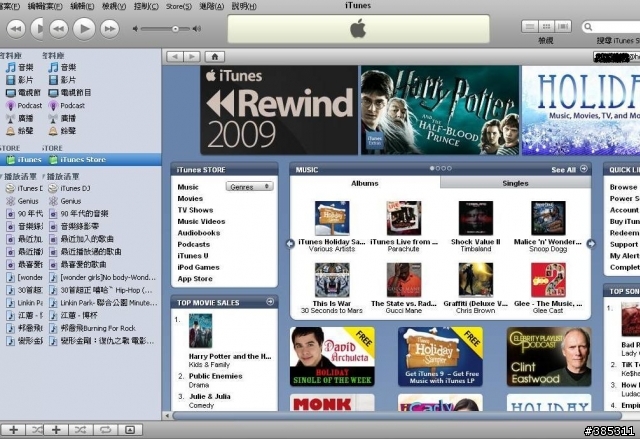640x439 pixels.
Task: Open the Clint Eastwood Celebrity Playlist Podcast
Action: 549,356
